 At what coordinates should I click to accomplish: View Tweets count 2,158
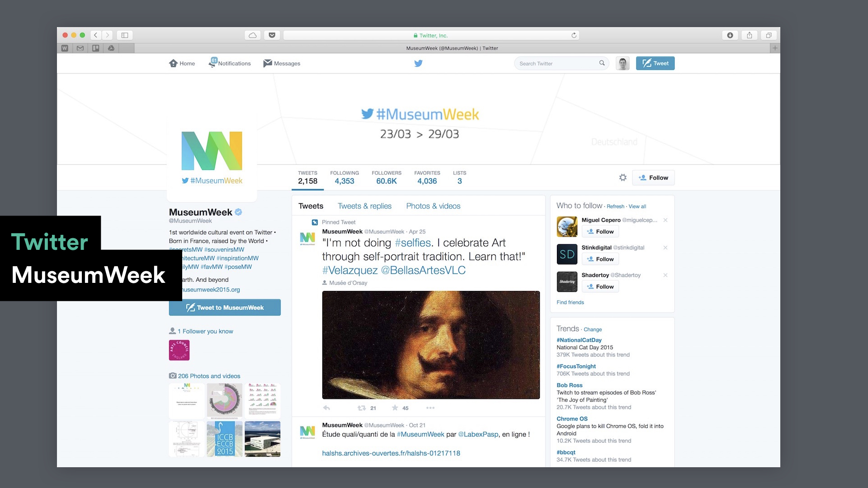click(x=307, y=178)
